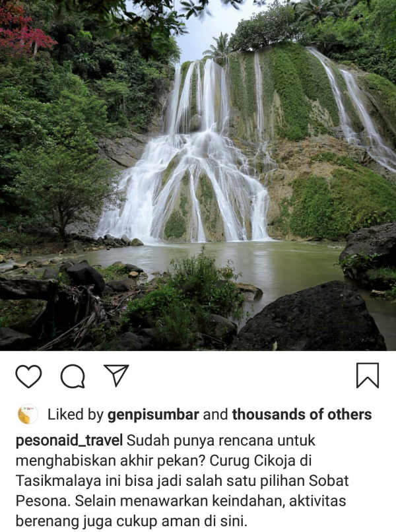Tap the palm tree atop the cliff

pos(219,48)
